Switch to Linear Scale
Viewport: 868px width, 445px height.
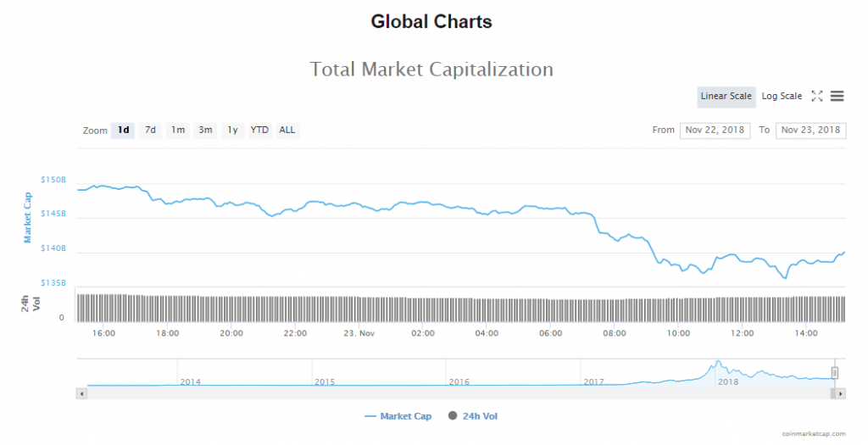coord(726,97)
